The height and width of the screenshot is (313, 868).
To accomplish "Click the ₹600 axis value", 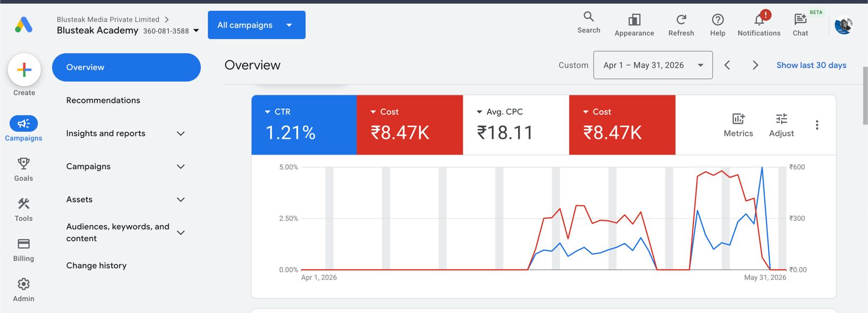I will point(797,167).
